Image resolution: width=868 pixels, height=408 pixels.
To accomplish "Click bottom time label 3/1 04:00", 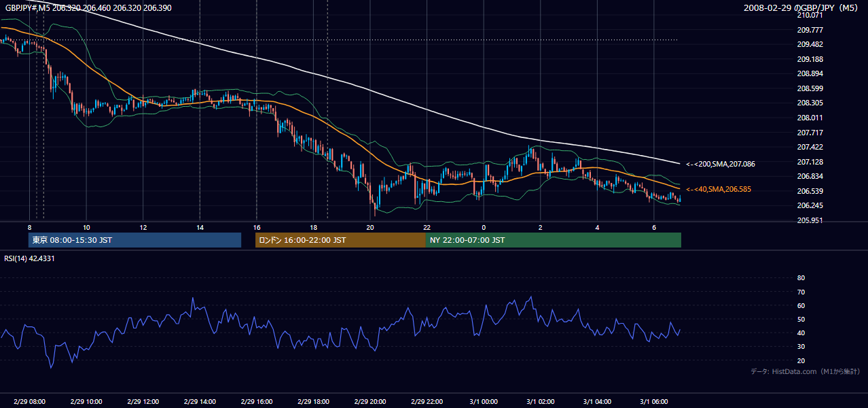I will 596,402.
